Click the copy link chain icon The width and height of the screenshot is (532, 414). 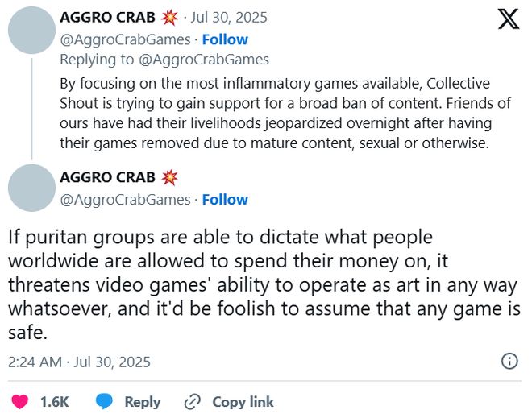point(192,401)
